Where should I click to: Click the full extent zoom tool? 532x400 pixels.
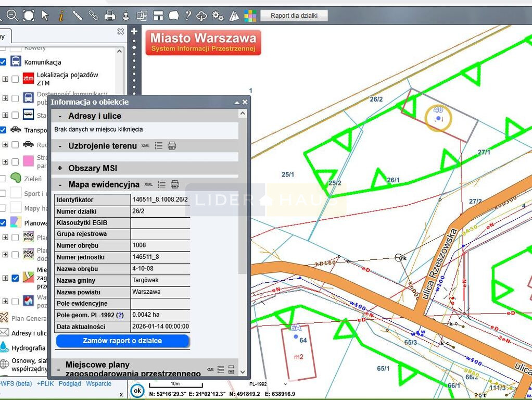[x=29, y=15]
